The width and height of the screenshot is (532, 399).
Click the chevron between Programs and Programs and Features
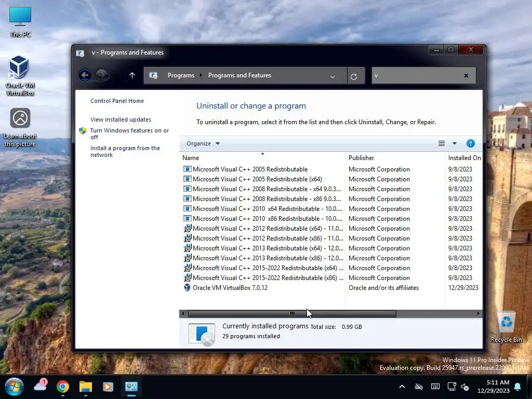(x=201, y=75)
